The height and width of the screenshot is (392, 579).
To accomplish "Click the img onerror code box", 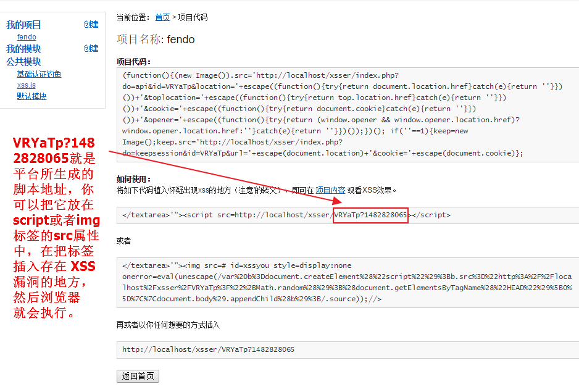I will click(x=348, y=283).
